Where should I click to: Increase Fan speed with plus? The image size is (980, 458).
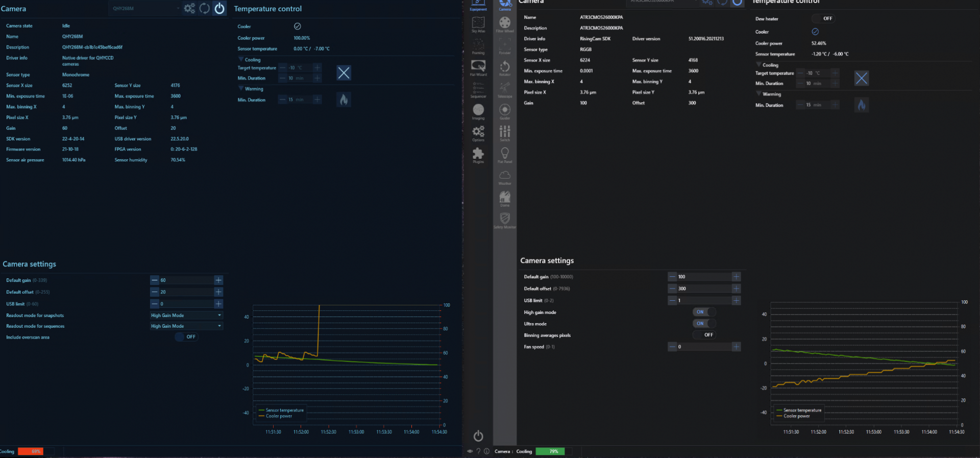pos(736,347)
